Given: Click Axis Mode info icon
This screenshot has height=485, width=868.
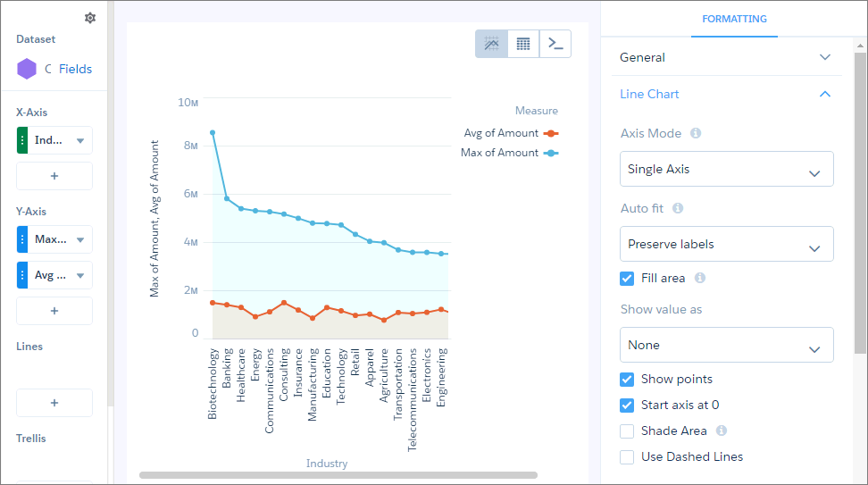Looking at the screenshot, I should point(696,133).
